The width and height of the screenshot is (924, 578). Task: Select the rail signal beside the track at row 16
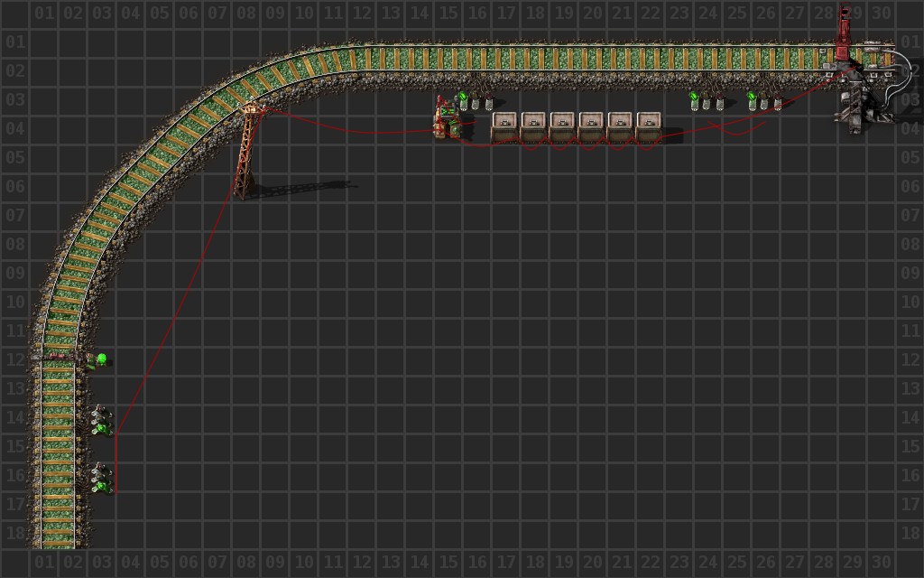point(102,479)
